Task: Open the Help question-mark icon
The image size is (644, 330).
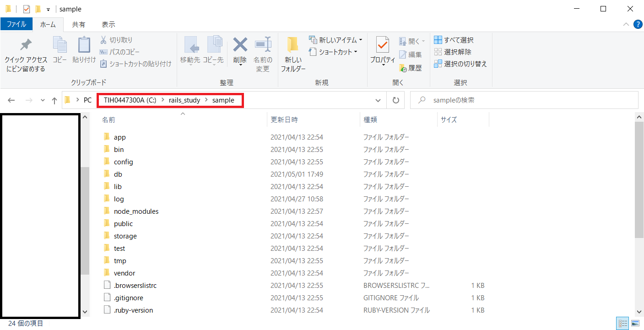Action: (638, 24)
